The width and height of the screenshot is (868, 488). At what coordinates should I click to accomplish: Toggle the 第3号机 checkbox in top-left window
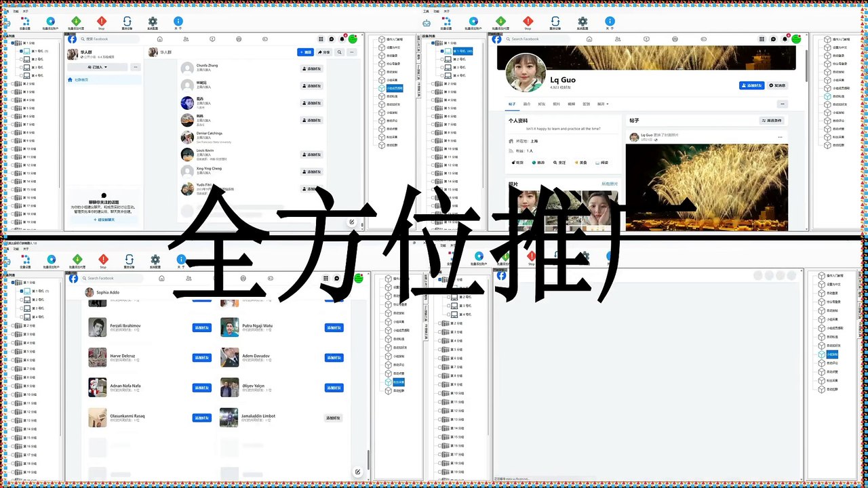[21, 68]
